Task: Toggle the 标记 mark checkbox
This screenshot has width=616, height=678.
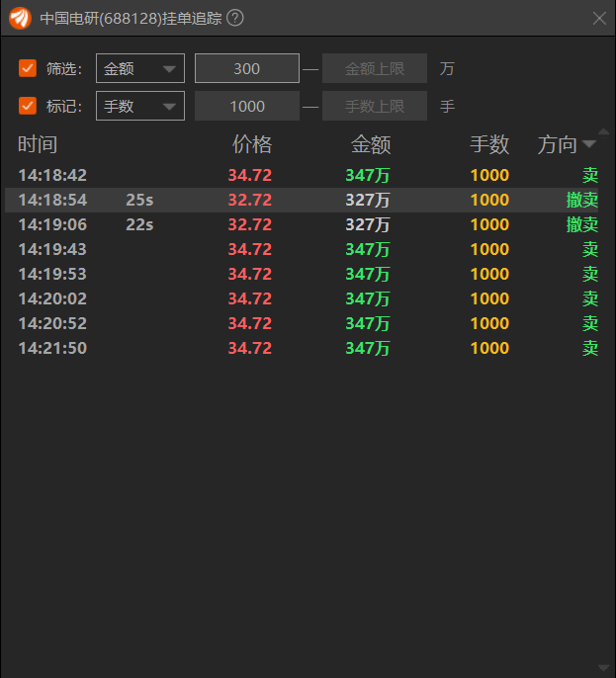Action: [28, 106]
